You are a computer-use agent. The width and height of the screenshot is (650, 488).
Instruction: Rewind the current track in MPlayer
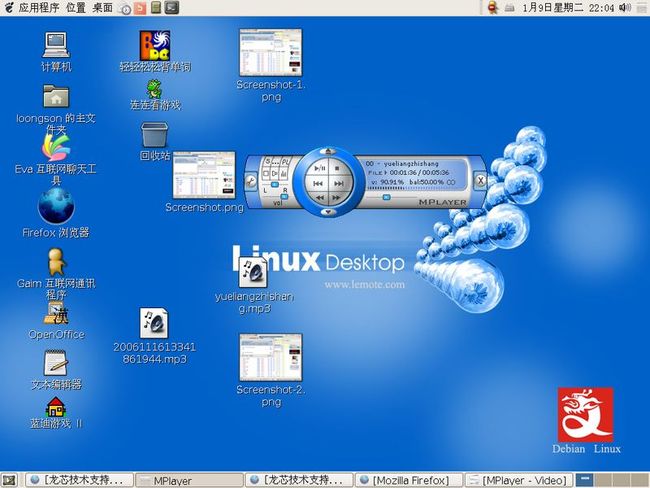pyautogui.click(x=320, y=198)
